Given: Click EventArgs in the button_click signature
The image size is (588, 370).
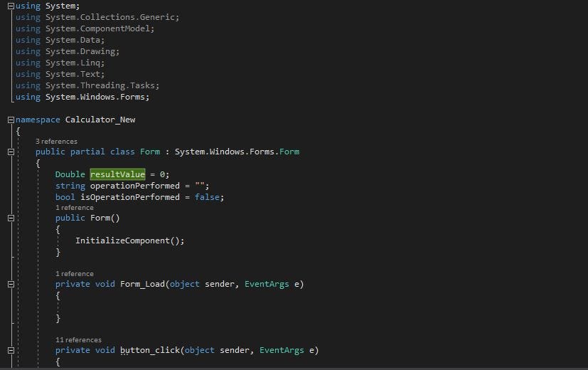Looking at the screenshot, I should (x=282, y=350).
